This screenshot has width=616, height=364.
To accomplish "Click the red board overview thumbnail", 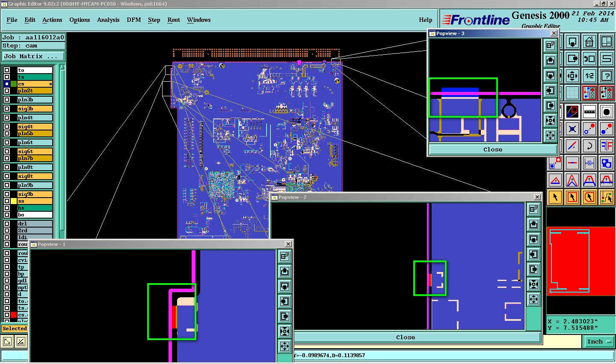I will (581, 261).
